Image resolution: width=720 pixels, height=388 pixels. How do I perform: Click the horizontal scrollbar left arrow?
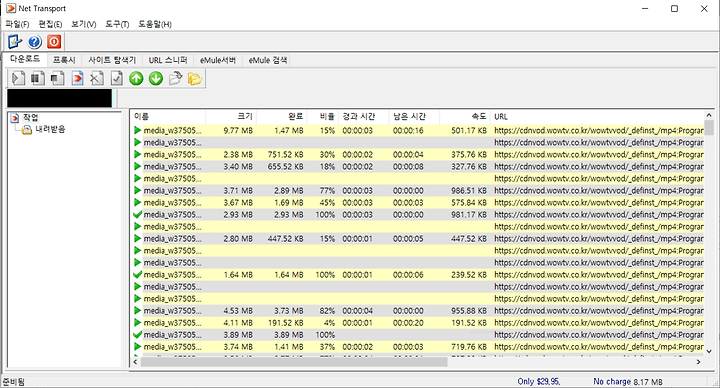point(135,362)
